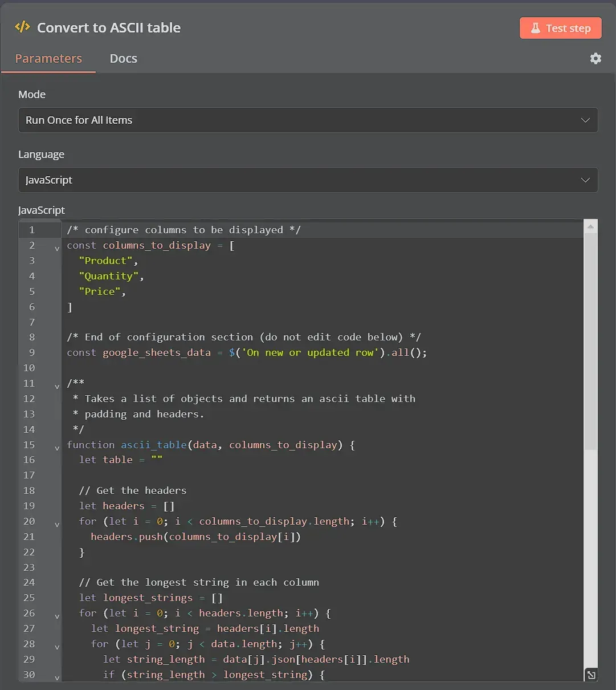Click the padding and headers comment line
616x690 pixels.
pyautogui.click(x=138, y=414)
